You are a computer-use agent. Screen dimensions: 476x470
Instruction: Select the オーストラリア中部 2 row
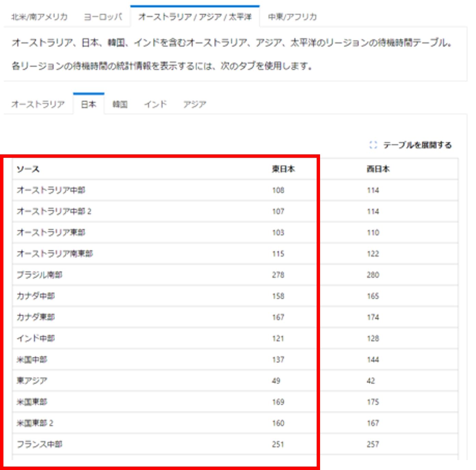coord(54,212)
